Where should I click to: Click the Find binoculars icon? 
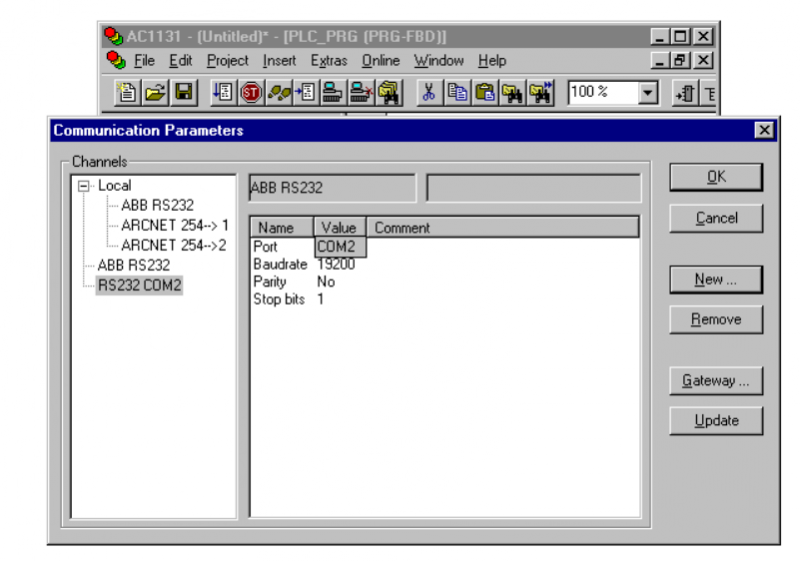(513, 93)
